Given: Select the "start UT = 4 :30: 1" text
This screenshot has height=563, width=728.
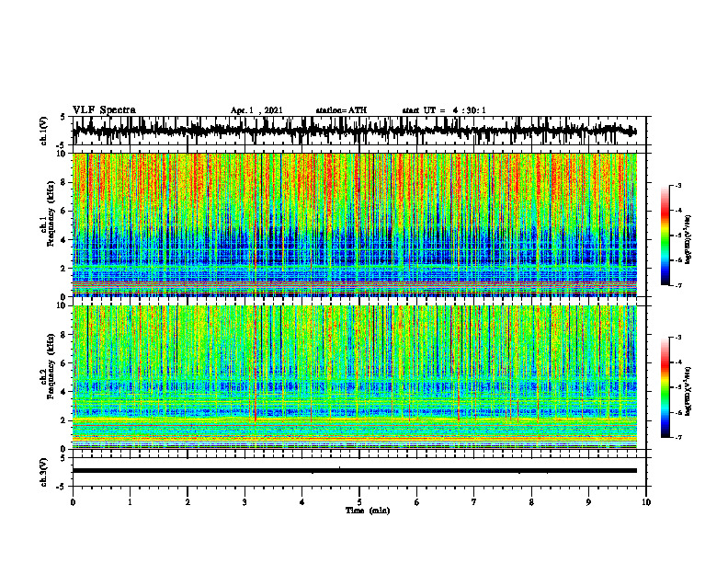Looking at the screenshot, I should click(x=444, y=110).
